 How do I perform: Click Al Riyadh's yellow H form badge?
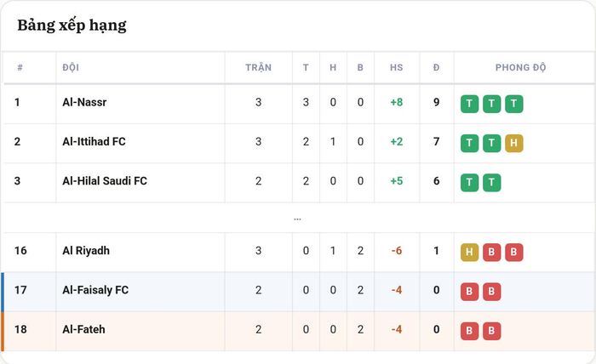click(469, 253)
